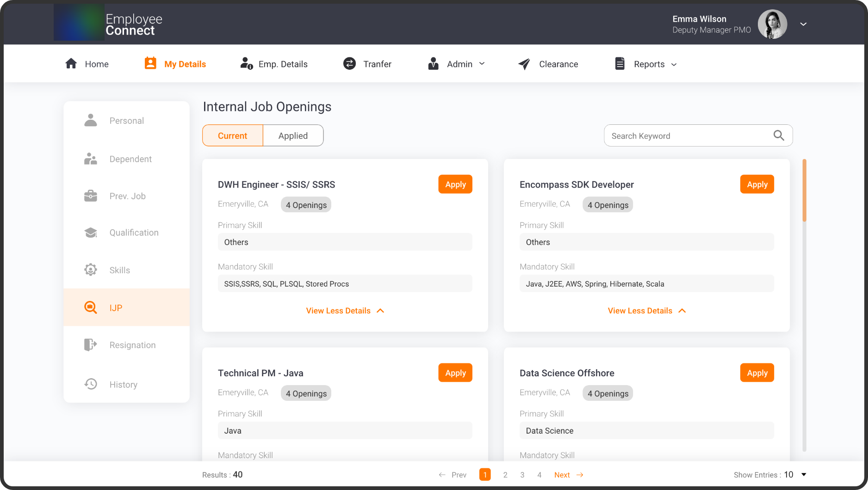Click the Admin person icon
868x490 pixels.
click(433, 63)
